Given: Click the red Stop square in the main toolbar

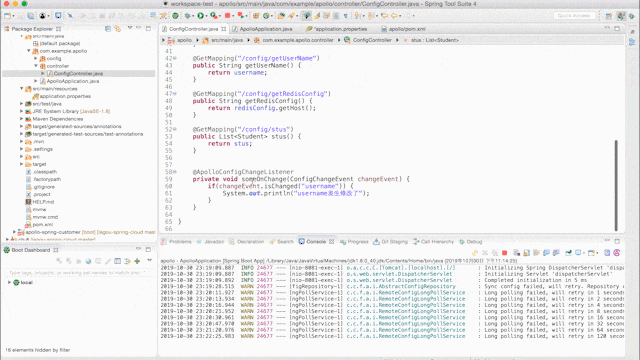Looking at the screenshot, I should click(228, 16).
